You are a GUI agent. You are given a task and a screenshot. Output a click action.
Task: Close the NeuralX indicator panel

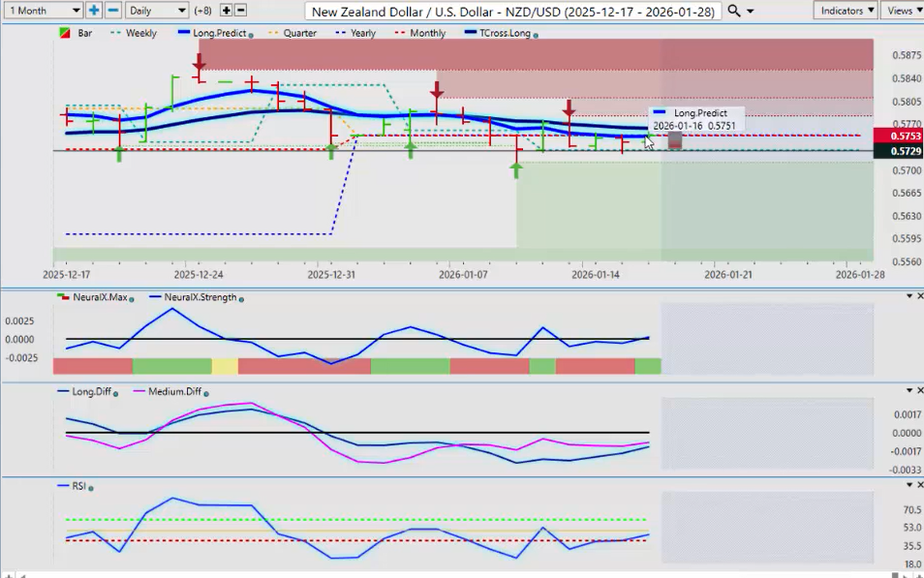tap(918, 296)
